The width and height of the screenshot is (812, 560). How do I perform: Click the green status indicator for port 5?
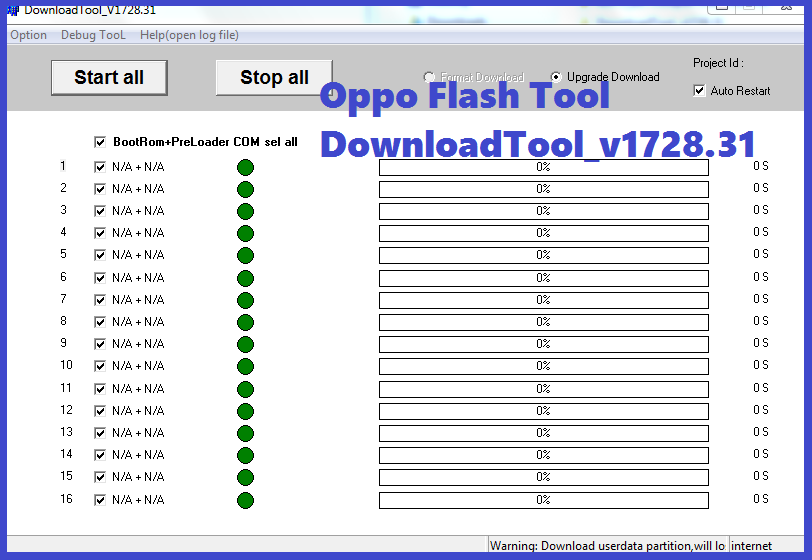click(x=245, y=255)
